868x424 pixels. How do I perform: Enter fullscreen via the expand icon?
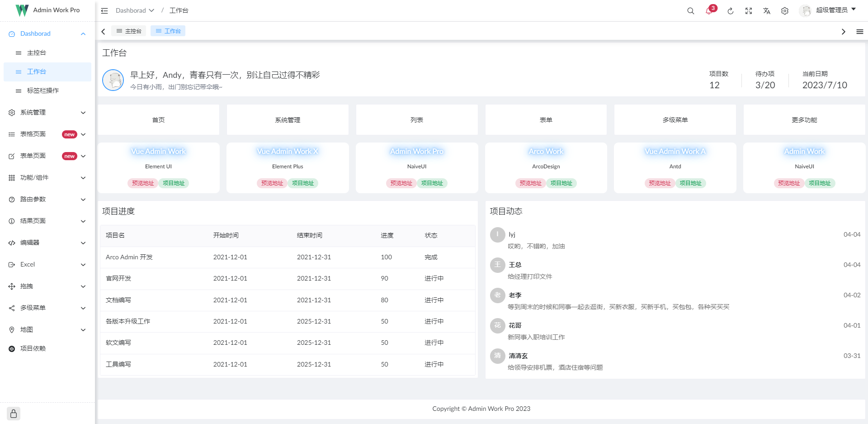tap(749, 10)
